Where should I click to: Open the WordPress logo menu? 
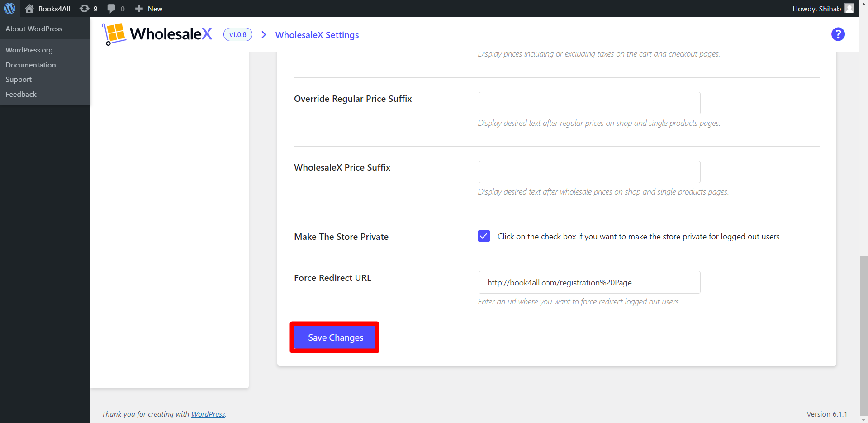point(9,9)
